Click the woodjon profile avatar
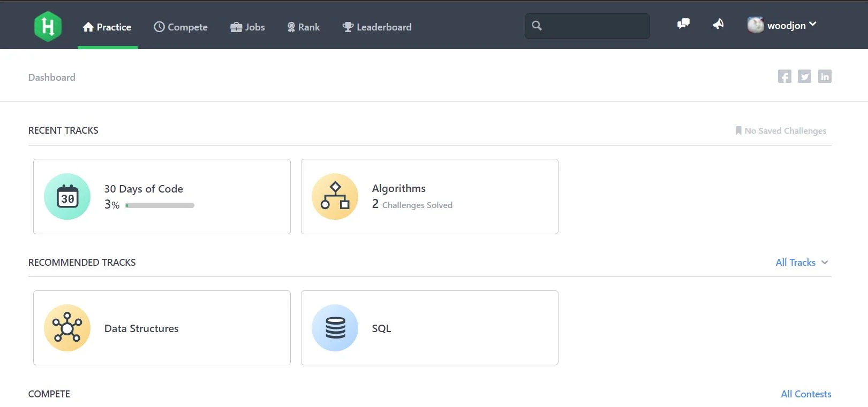The width and height of the screenshot is (868, 407). coord(756,25)
